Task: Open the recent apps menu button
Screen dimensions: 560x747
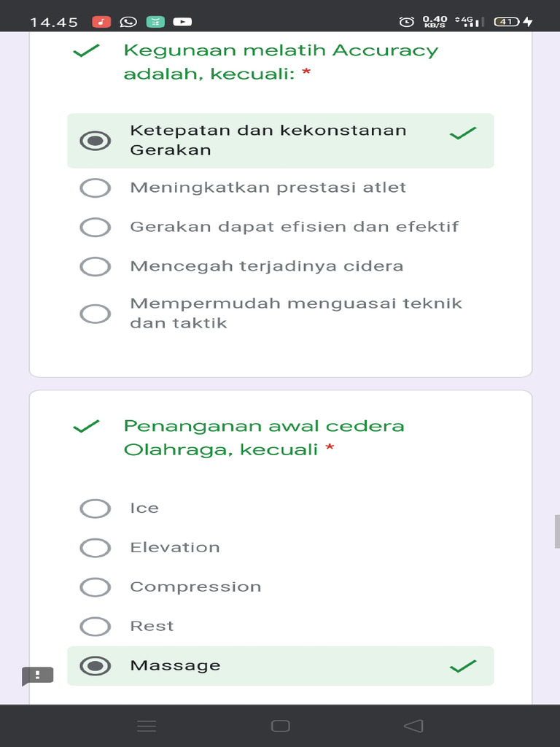Action: (147, 726)
